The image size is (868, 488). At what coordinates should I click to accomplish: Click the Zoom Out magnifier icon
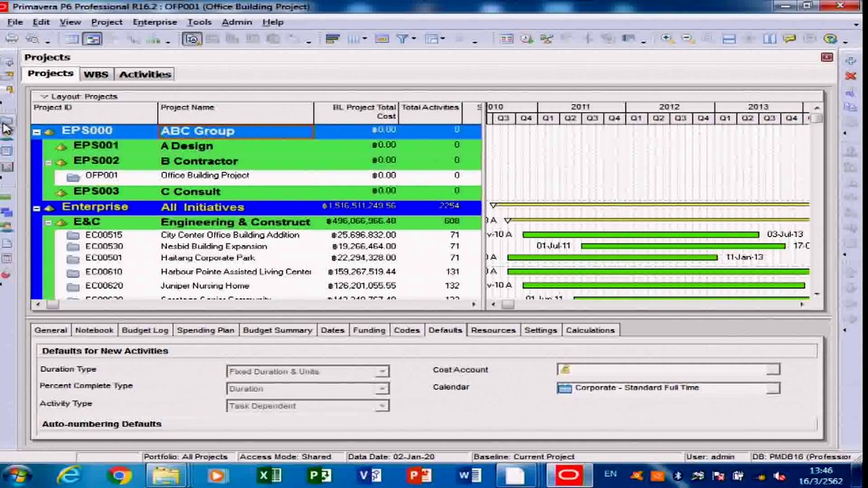pyautogui.click(x=686, y=39)
